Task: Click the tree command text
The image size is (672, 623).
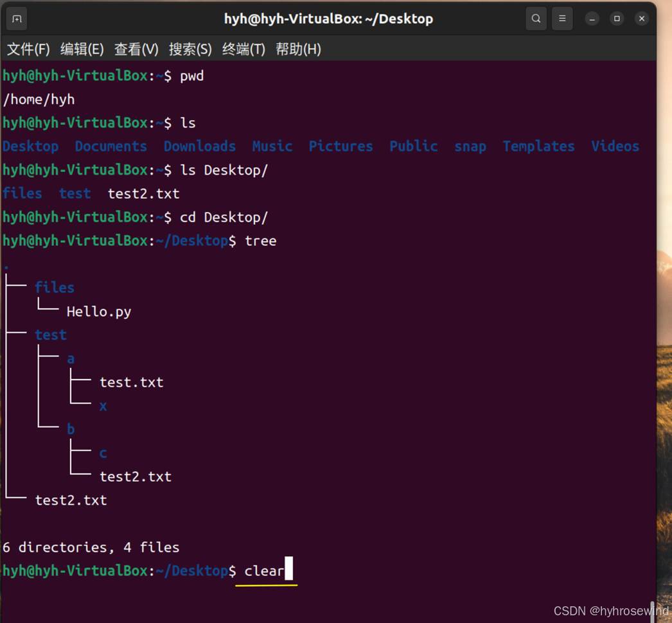Action: click(x=261, y=241)
